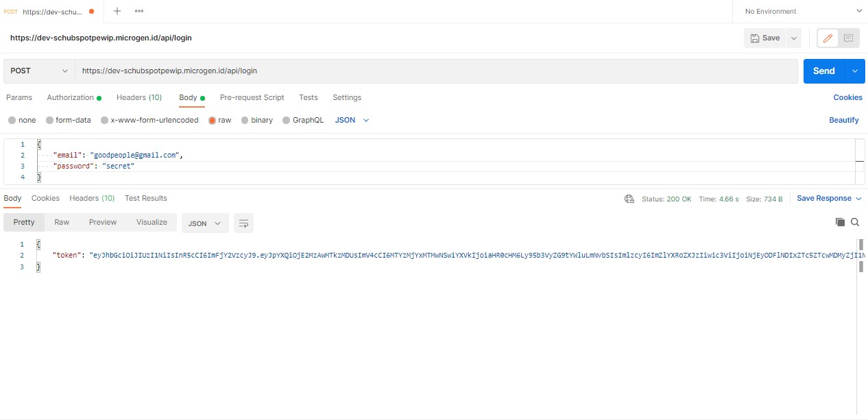Screen dimensions: 868x420
Task: Select the orange edit pencil icon
Action: (x=827, y=38)
